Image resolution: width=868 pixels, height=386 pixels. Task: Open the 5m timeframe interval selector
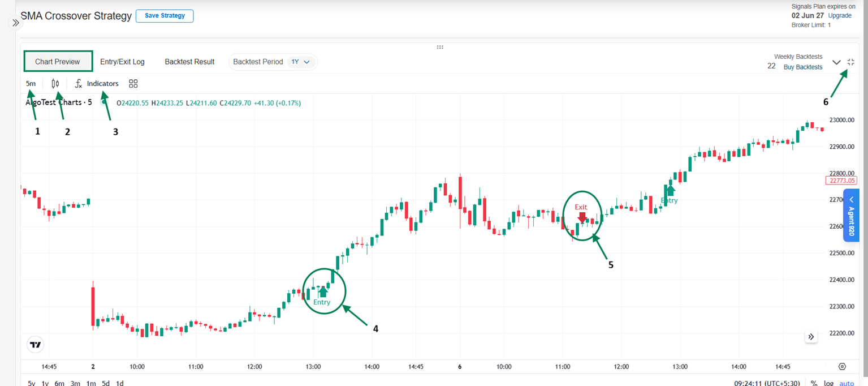pyautogui.click(x=31, y=84)
